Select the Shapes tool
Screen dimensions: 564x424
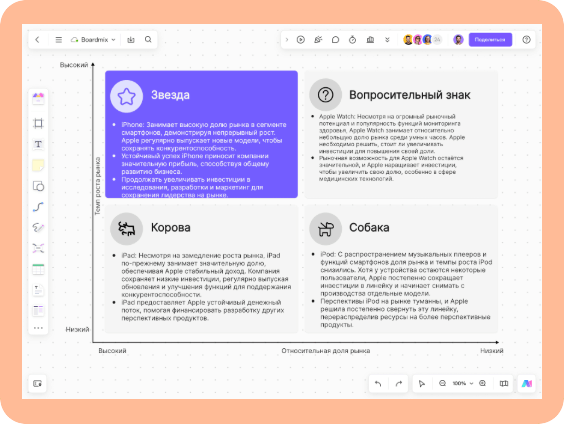38,186
